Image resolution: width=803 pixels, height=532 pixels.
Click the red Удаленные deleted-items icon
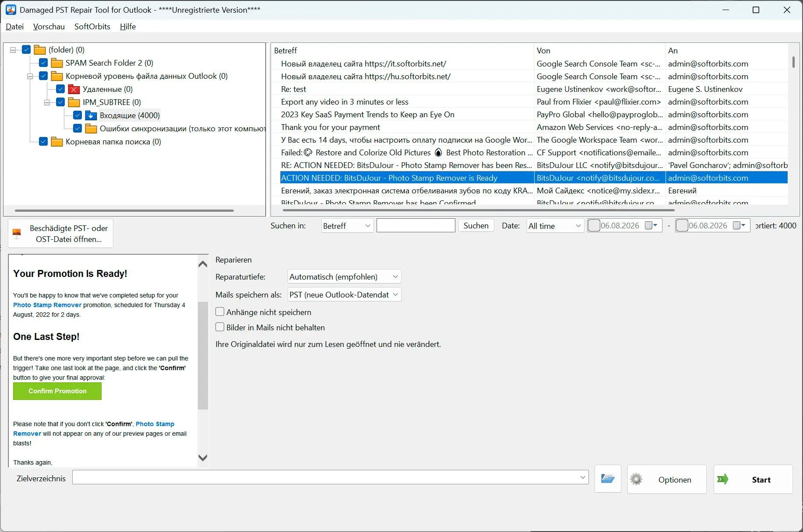74,89
